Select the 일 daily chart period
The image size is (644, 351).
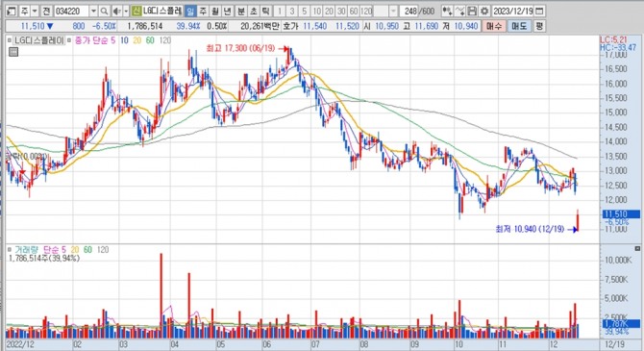(190, 12)
